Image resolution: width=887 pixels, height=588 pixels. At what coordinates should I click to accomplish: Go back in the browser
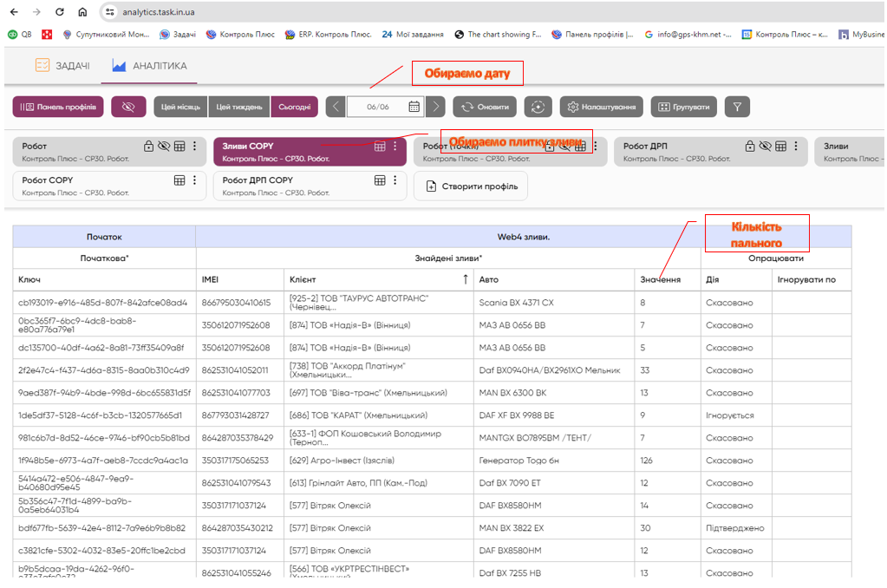(14, 12)
